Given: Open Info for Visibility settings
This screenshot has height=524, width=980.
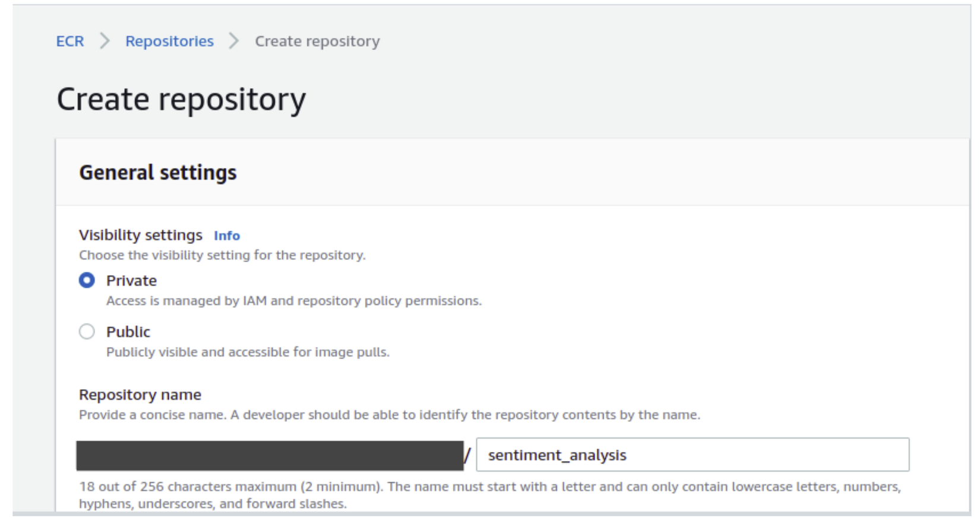Looking at the screenshot, I should (x=227, y=236).
